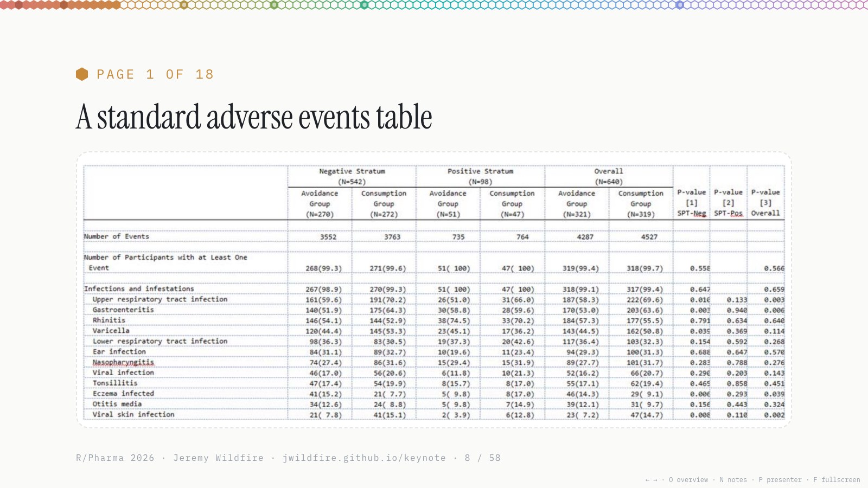Click the '8 / 58' slide counter
868x488 pixels.
pyautogui.click(x=482, y=458)
